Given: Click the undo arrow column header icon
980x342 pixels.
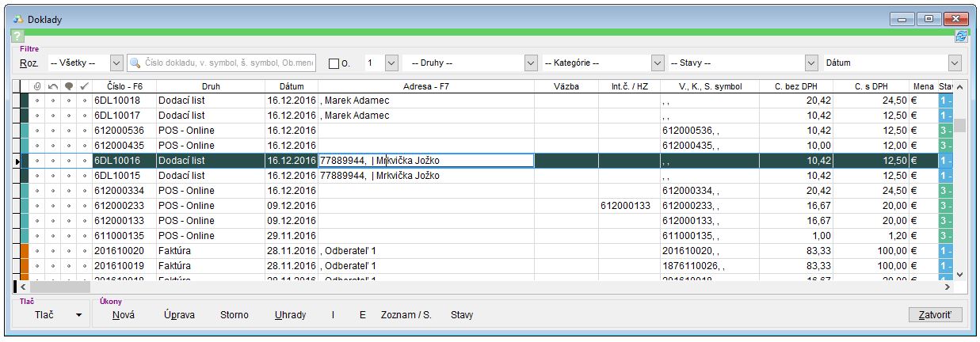Looking at the screenshot, I should (x=52, y=86).
